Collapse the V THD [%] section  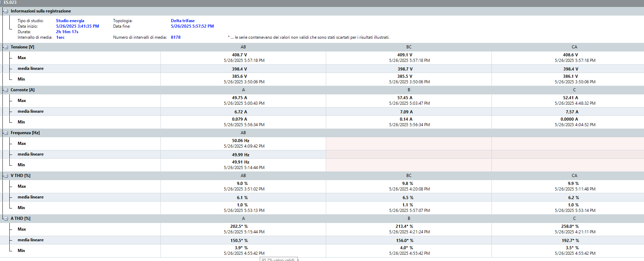coord(6,176)
